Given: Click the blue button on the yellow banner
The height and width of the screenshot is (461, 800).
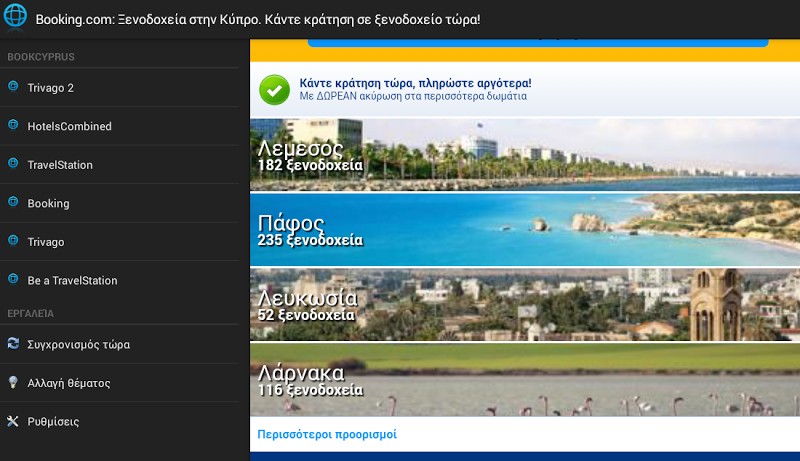Looking at the screenshot, I should tap(538, 43).
